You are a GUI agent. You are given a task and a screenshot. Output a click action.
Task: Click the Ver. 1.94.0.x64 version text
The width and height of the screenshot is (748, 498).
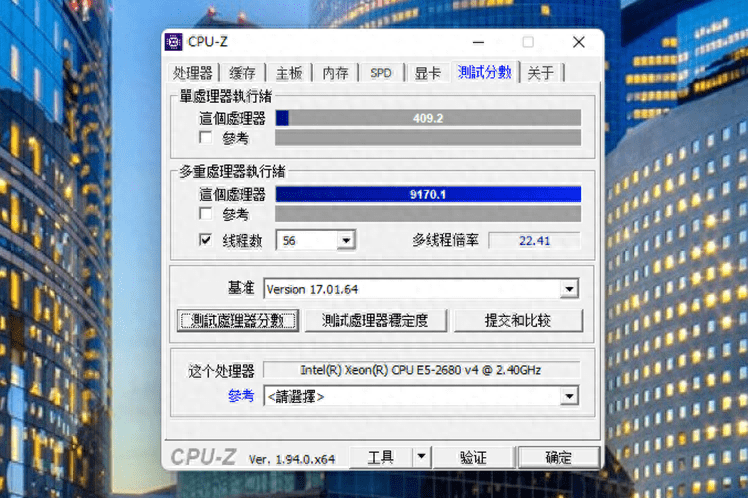coord(292,459)
